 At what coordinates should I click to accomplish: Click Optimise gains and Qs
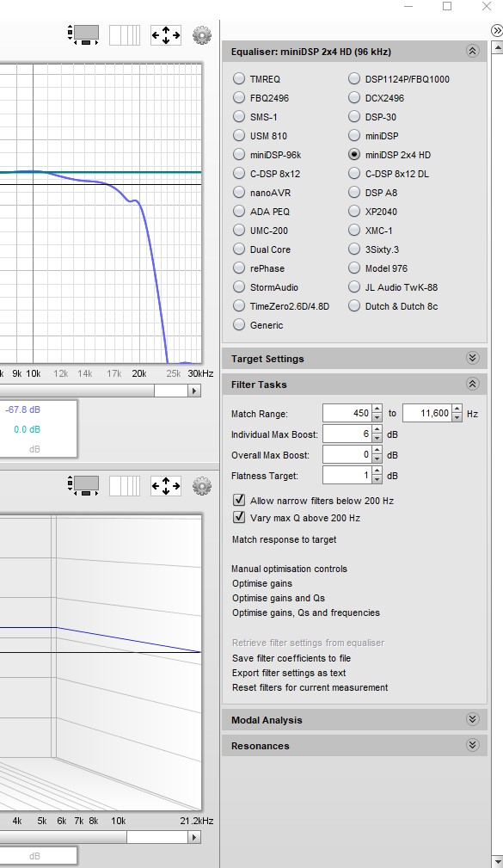click(279, 598)
